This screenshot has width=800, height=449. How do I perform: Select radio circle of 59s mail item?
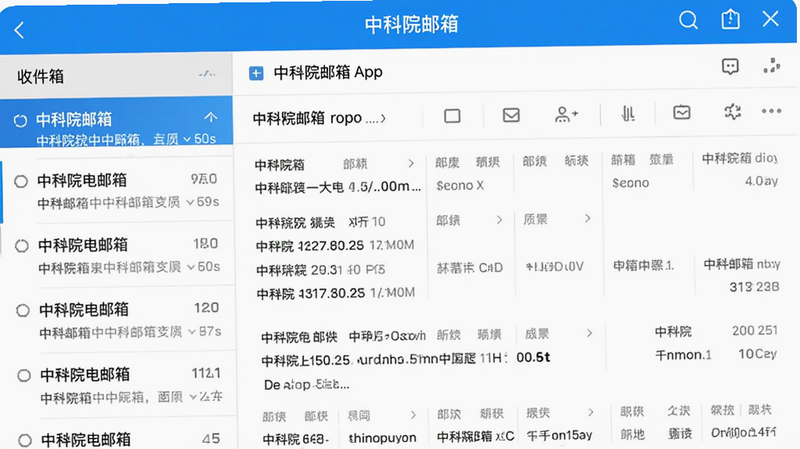point(21,181)
